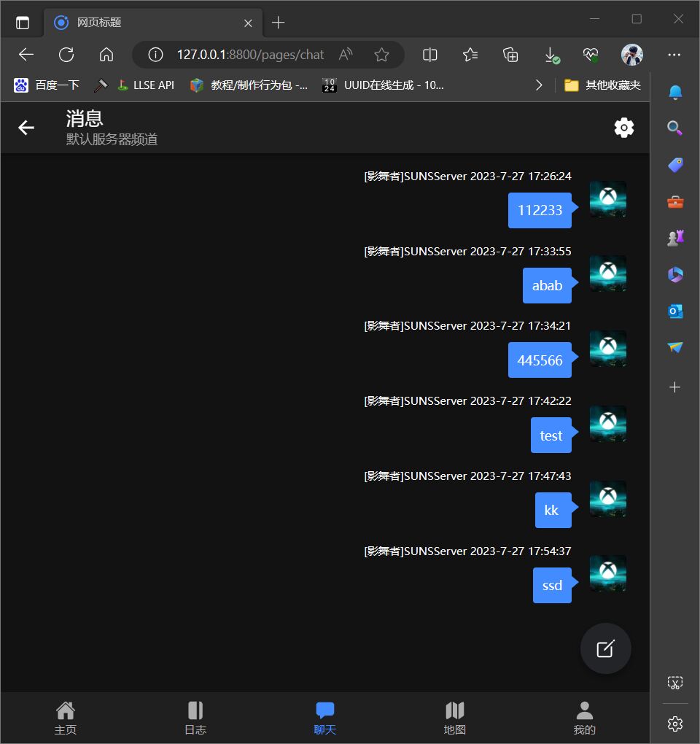Click the '445566' message bubble
Screen dimensions: 700x744
click(540, 360)
